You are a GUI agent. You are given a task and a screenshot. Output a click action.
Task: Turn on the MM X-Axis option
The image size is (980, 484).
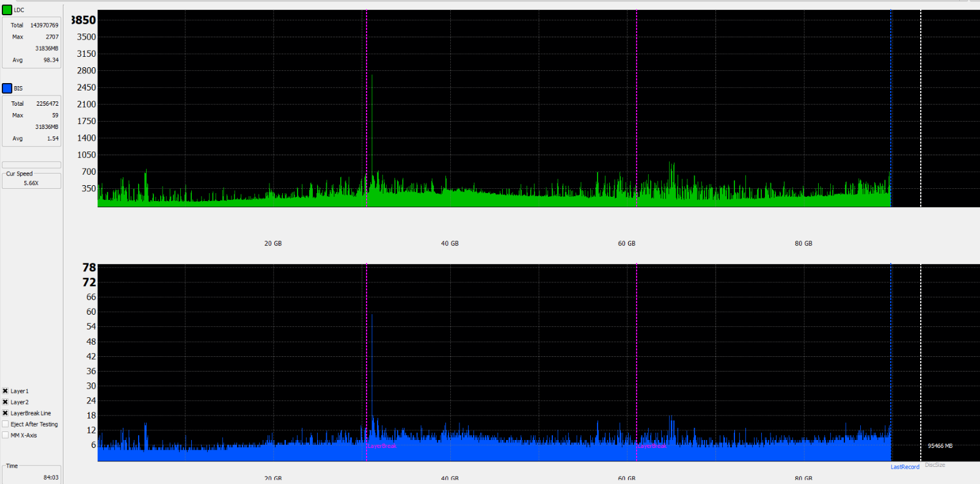(5, 435)
